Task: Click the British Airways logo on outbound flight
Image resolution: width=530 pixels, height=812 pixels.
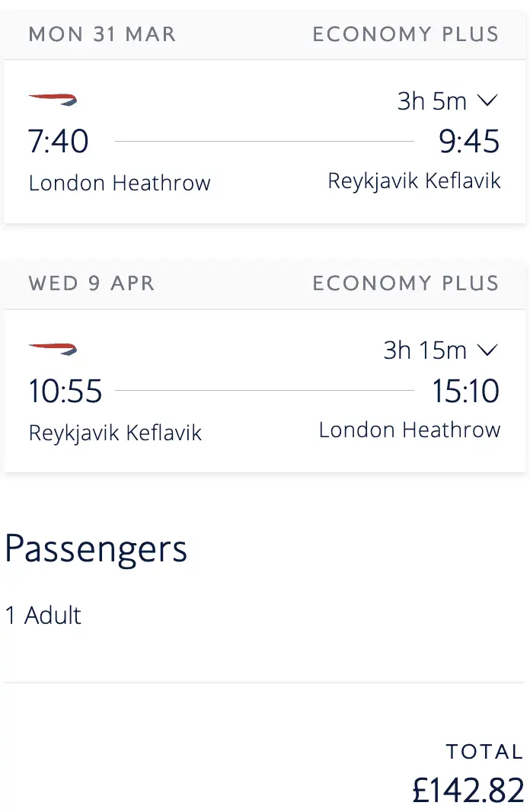Action: pyautogui.click(x=53, y=100)
